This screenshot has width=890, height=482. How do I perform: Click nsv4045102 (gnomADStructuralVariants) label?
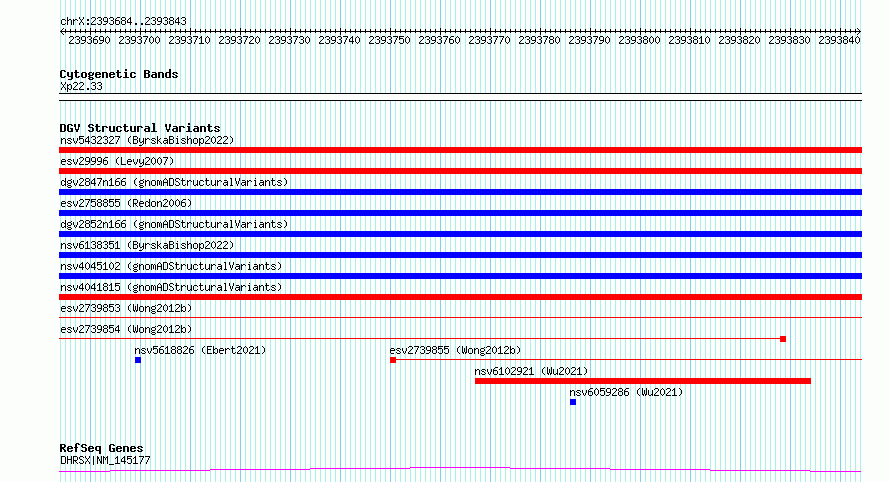171,266
